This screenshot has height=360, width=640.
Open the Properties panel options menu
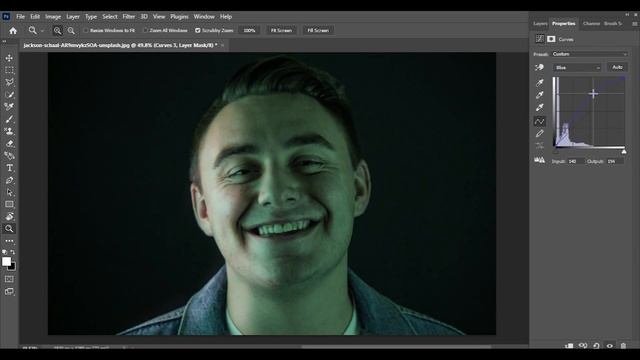(x=634, y=24)
